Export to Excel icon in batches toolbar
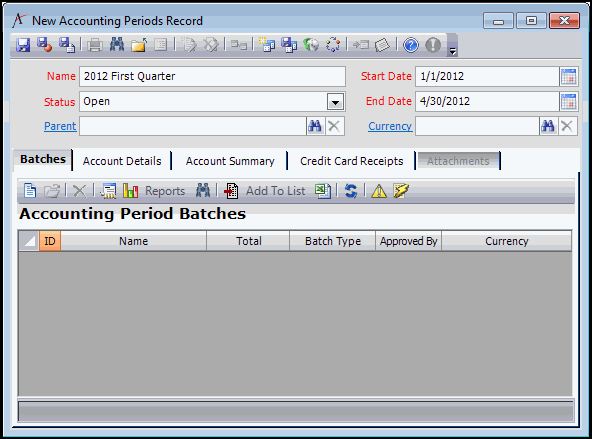592x439 pixels. 323,191
